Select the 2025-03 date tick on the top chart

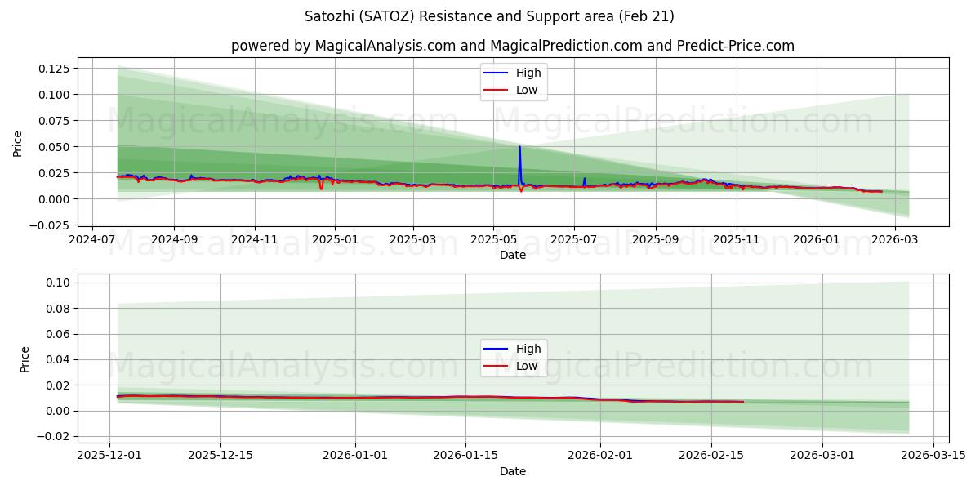pos(413,239)
